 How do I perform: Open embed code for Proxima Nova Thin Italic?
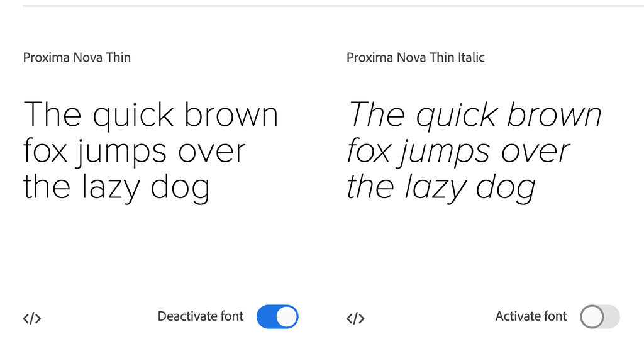click(355, 318)
